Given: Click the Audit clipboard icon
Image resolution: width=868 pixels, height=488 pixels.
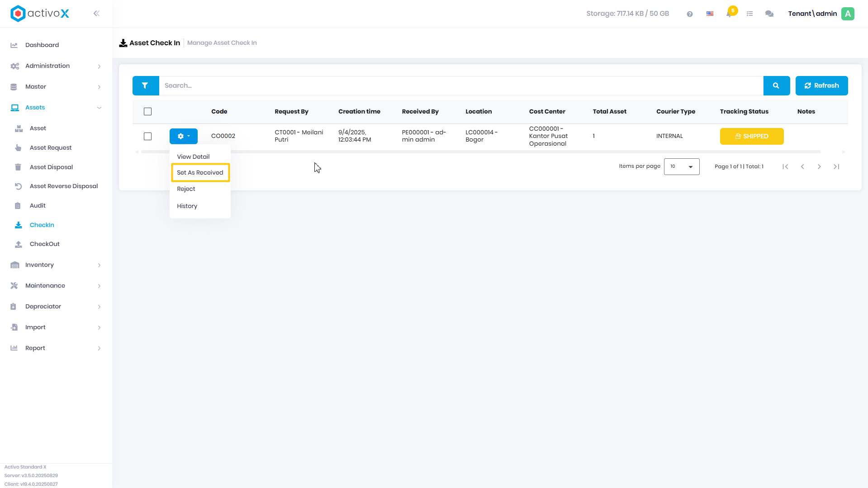Looking at the screenshot, I should pos(18,206).
